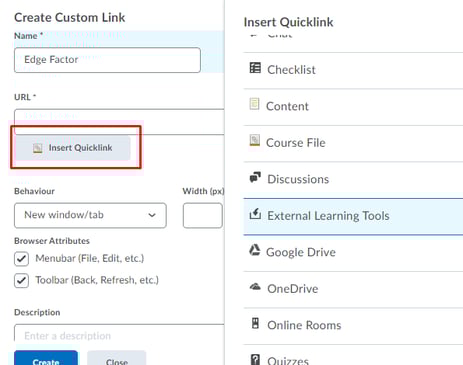Click the Behaviour label
This screenshot has width=463, height=365.
click(34, 191)
